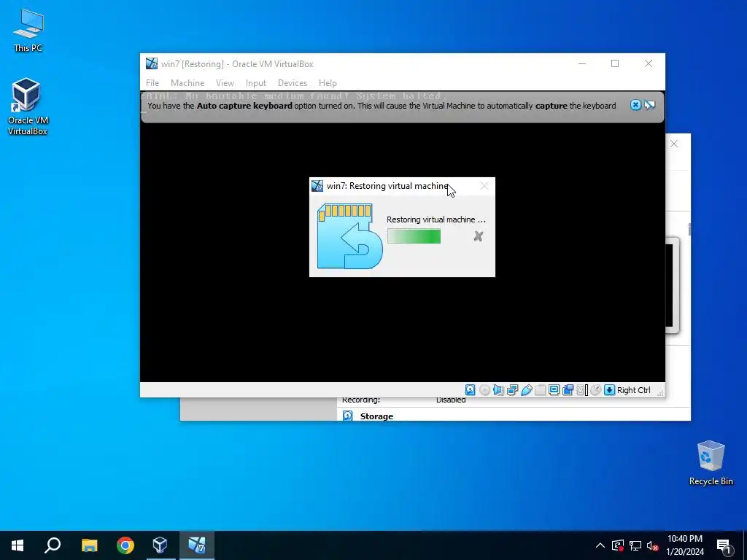Click the hard disk activity status icon

point(470,390)
